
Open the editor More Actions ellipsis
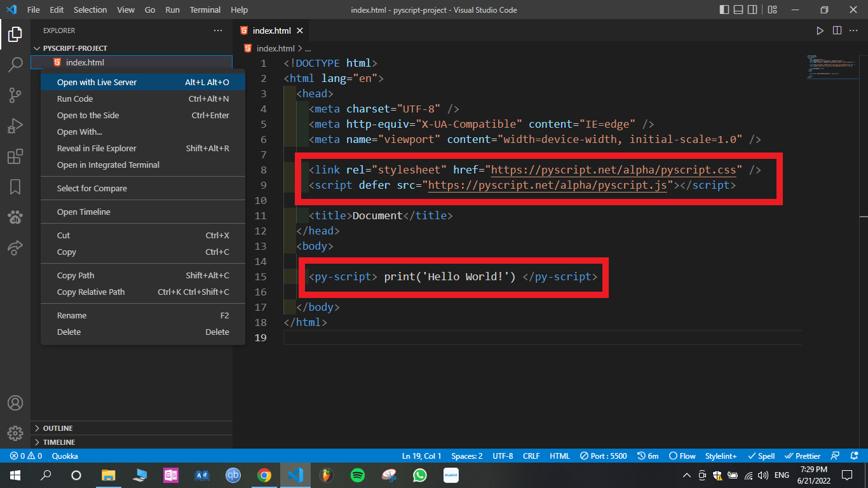point(854,30)
